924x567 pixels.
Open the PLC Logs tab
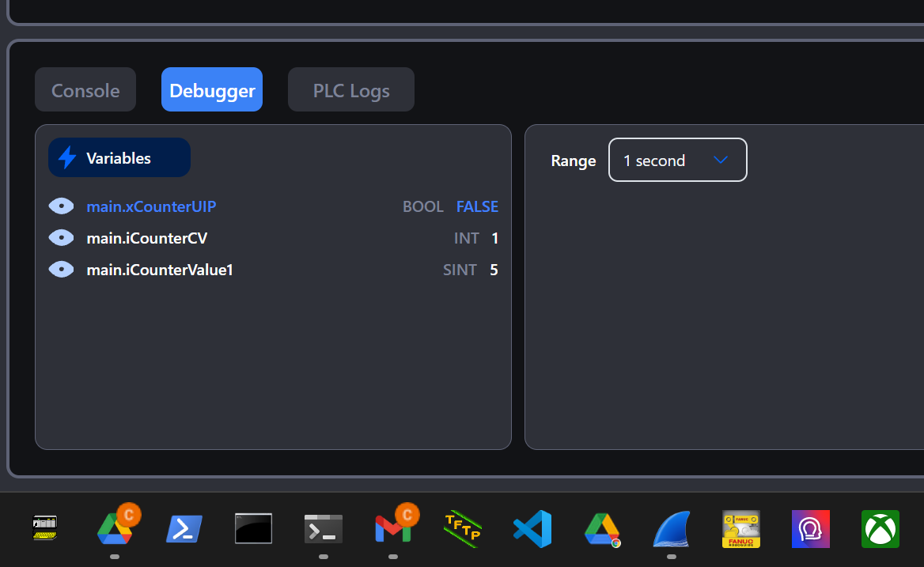click(351, 90)
